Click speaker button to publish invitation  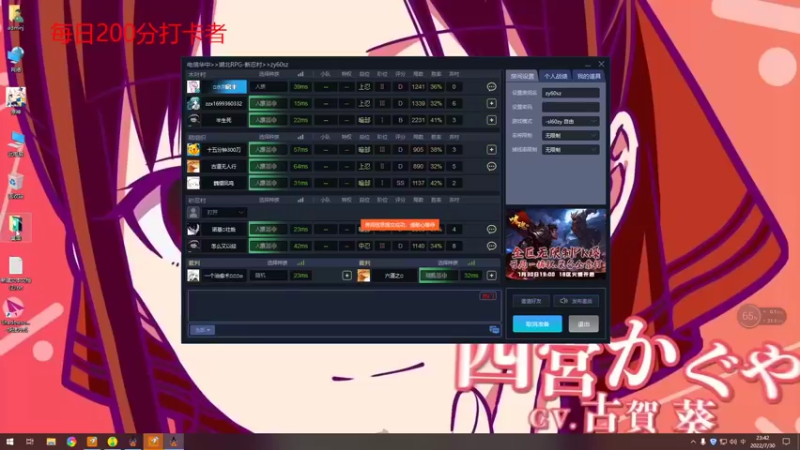coord(577,301)
